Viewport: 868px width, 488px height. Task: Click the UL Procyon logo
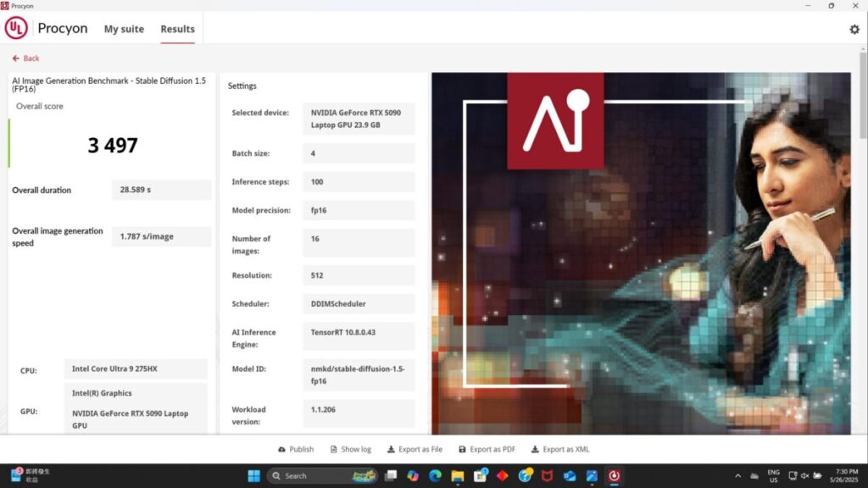click(x=16, y=28)
